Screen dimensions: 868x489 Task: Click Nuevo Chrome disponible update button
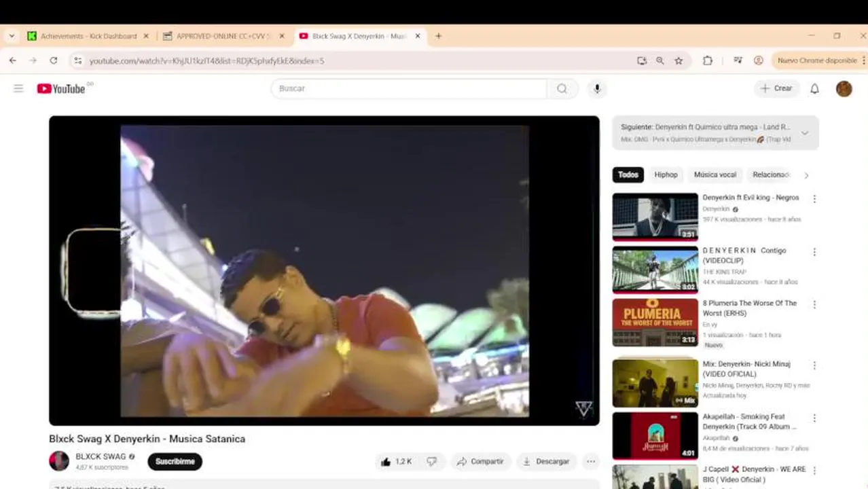point(817,60)
